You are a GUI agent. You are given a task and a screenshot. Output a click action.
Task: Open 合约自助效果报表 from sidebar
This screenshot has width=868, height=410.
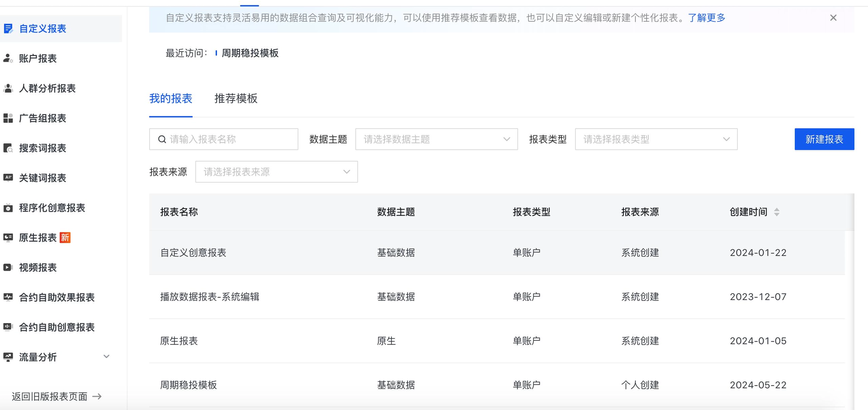57,297
